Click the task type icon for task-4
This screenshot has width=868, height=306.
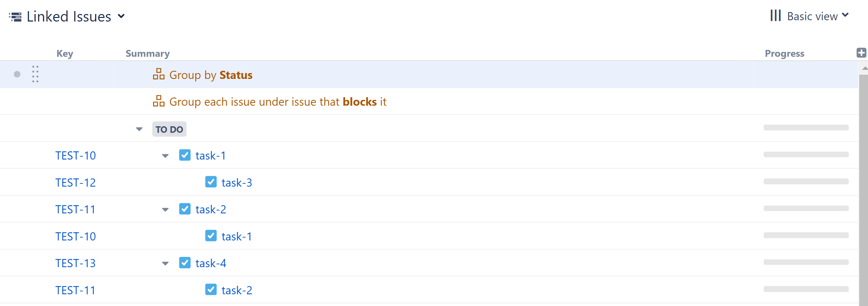[x=185, y=263]
